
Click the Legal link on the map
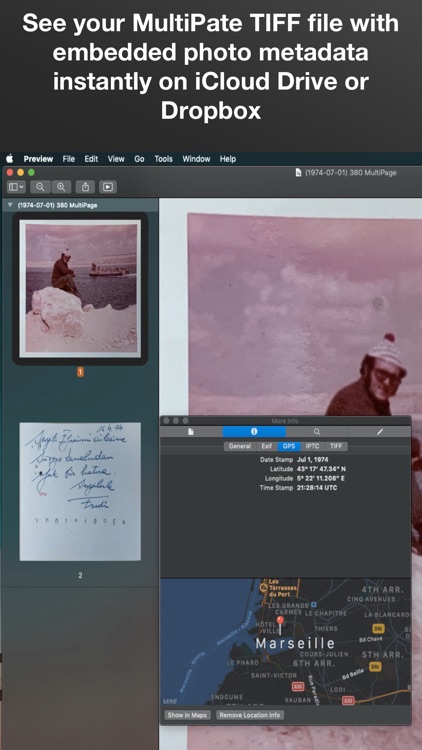(169, 701)
